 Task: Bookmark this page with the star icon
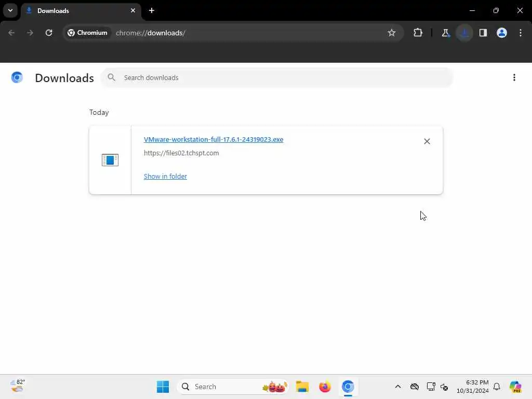(392, 33)
